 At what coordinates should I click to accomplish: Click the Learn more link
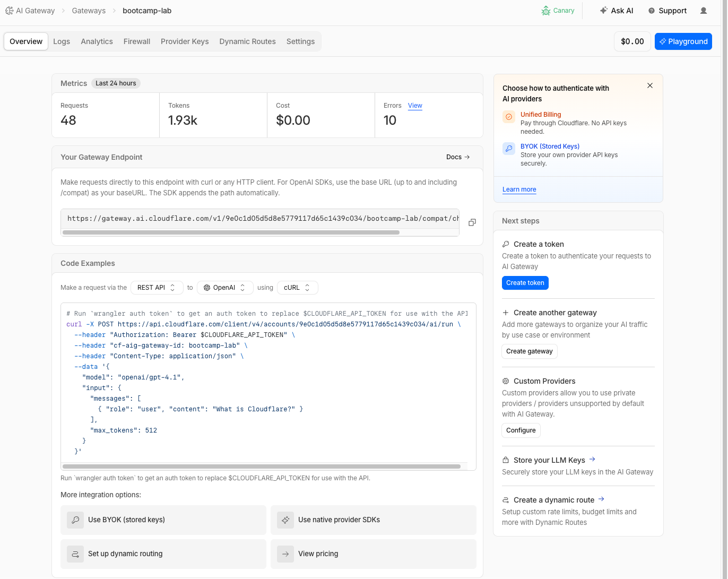(519, 189)
